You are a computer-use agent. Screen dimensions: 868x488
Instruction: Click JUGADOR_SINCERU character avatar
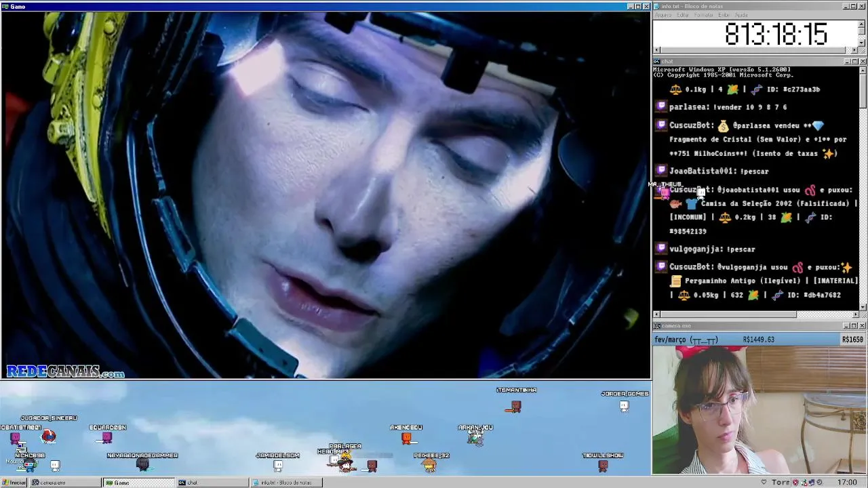coord(48,436)
